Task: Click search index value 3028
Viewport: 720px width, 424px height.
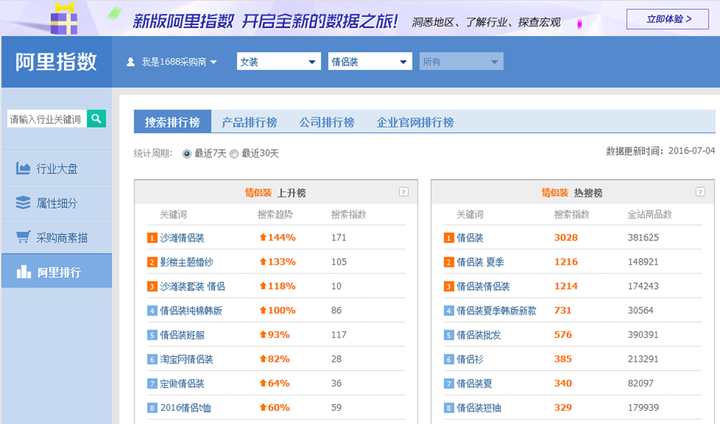Action: pyautogui.click(x=566, y=237)
